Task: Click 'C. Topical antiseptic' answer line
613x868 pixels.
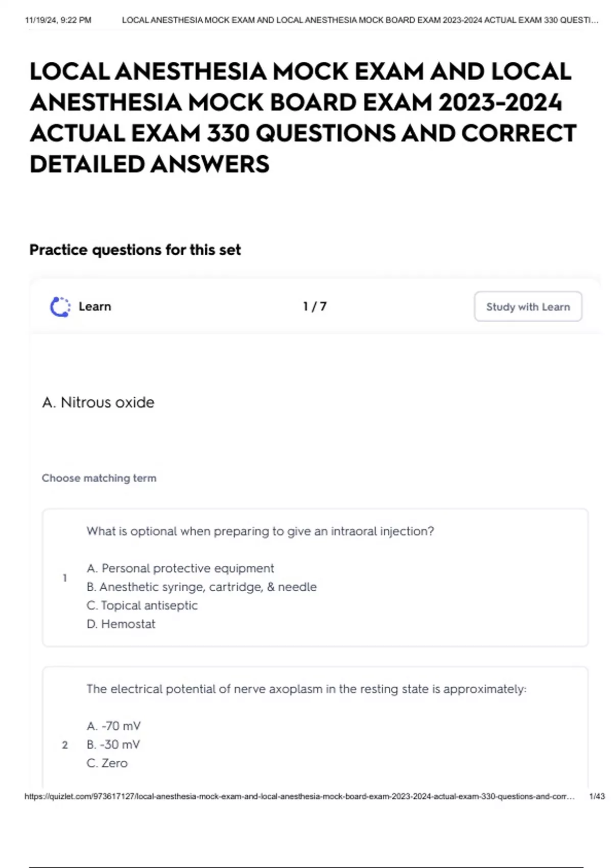Action: 142,606
